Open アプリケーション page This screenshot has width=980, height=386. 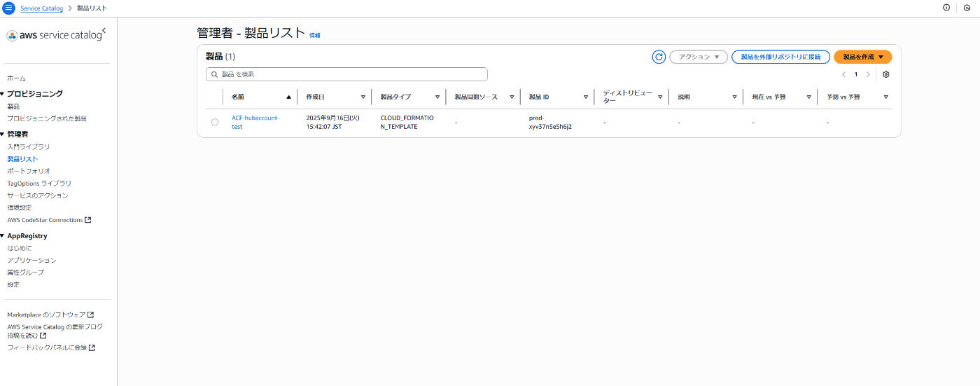click(x=31, y=260)
